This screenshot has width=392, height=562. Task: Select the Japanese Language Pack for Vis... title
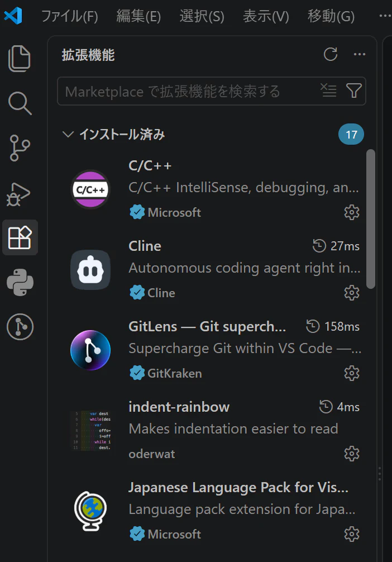point(238,488)
